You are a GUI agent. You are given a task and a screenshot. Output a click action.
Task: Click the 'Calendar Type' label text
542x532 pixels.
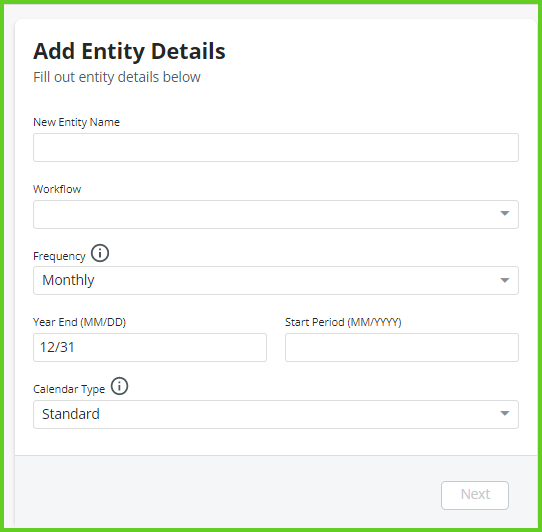click(69, 389)
